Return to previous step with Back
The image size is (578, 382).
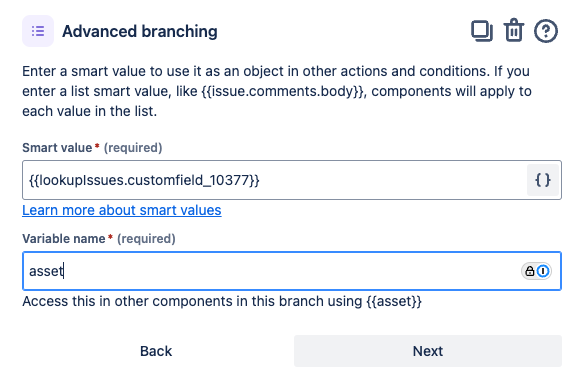(x=156, y=351)
